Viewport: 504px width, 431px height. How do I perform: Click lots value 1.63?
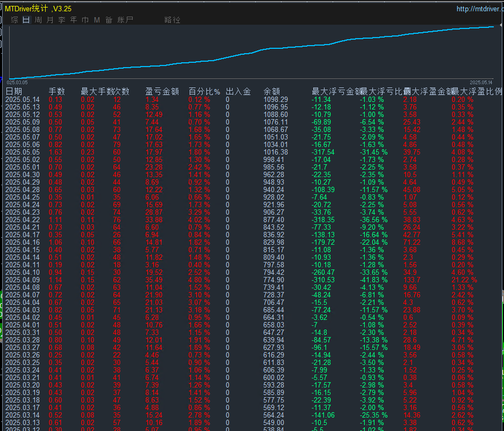coord(55,152)
